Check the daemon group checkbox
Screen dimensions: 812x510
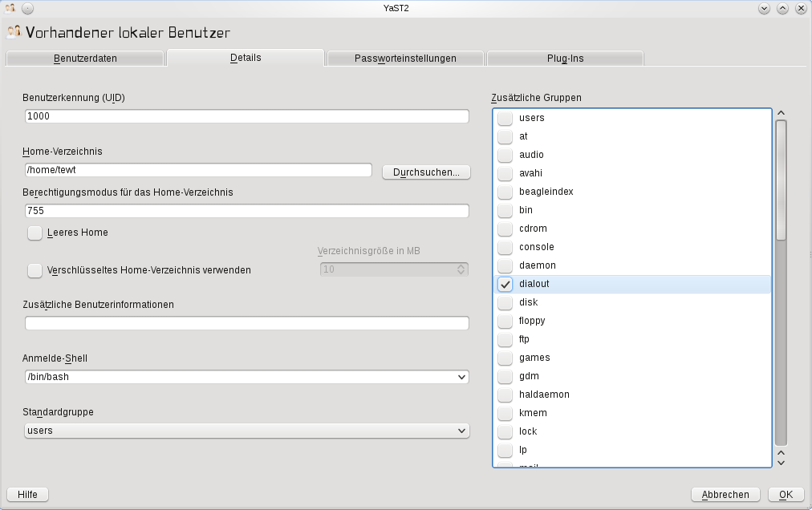tap(505, 265)
